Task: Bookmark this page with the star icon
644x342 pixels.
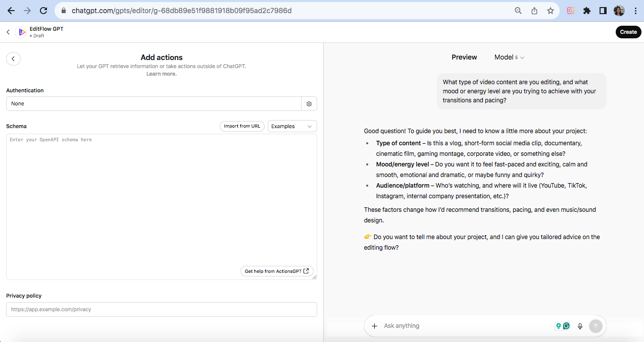Action: point(551,11)
